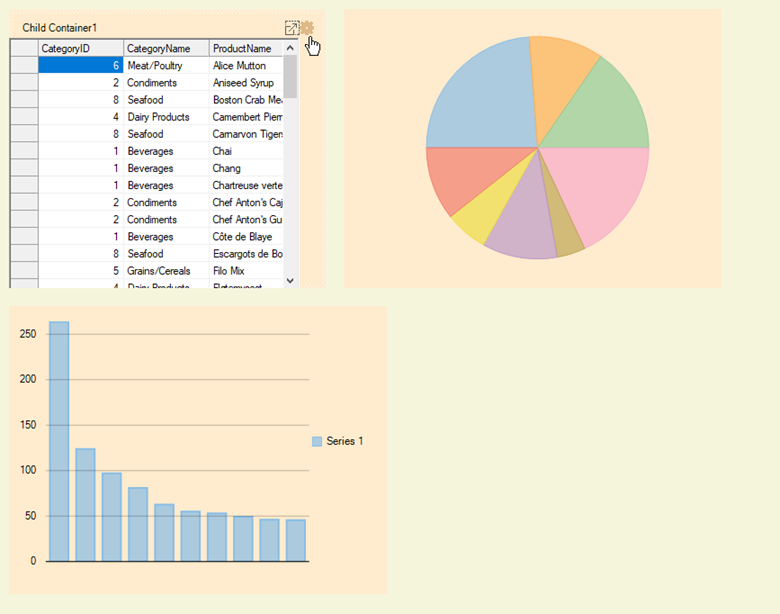
Task: Click the Series 1 legend marker
Action: click(317, 441)
